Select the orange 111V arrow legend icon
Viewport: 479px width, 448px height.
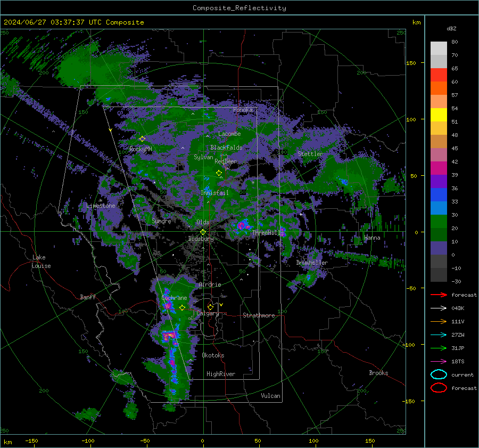pyautogui.click(x=439, y=321)
